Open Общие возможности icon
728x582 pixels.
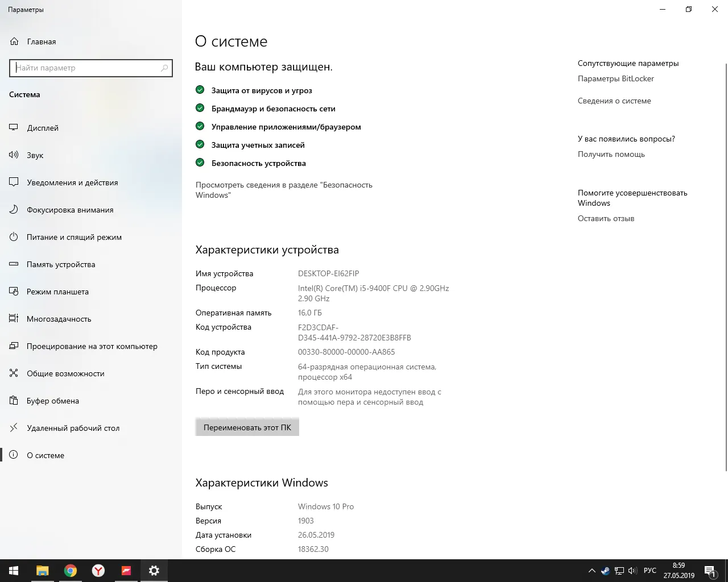pos(14,373)
